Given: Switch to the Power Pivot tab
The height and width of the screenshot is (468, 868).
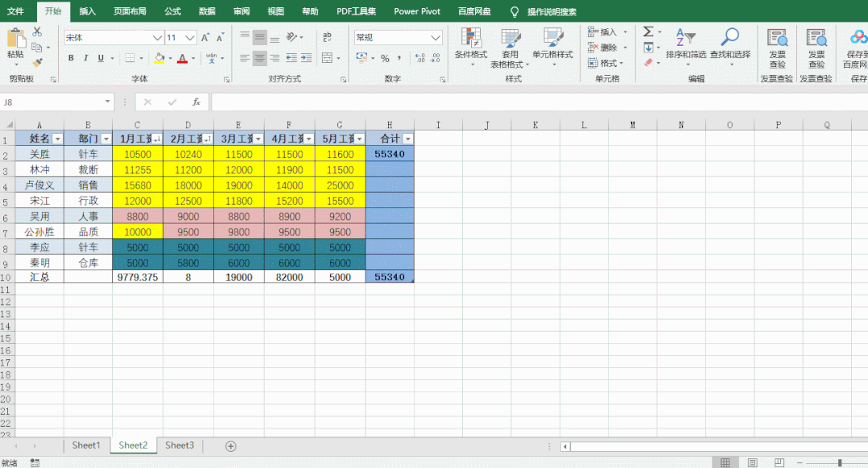Looking at the screenshot, I should click(417, 11).
